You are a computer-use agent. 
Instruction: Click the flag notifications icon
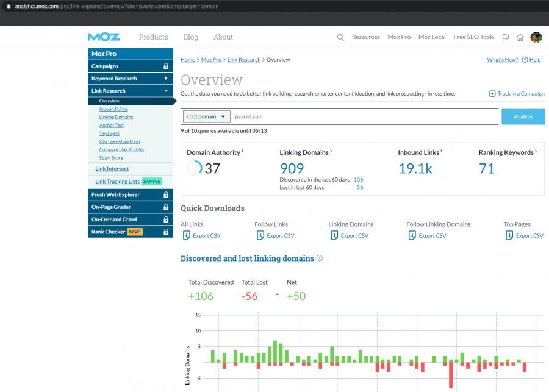point(505,37)
